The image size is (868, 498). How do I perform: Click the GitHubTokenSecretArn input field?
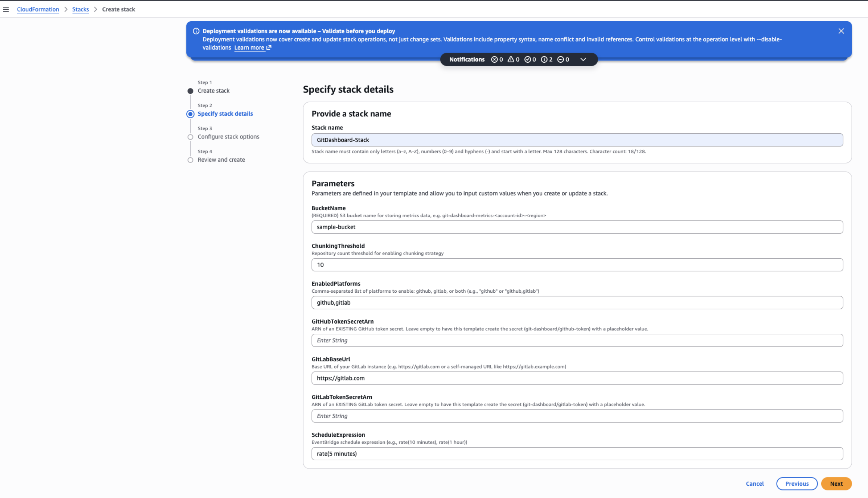[x=577, y=340]
